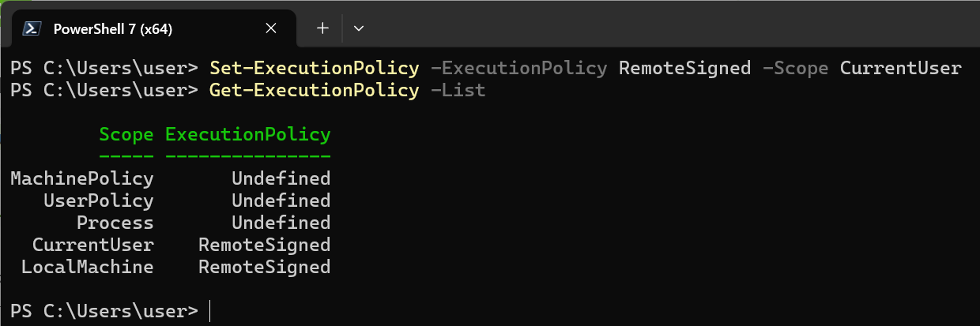980x326 pixels.
Task: Click the green ExecutionPolicy column header
Action: point(247,134)
